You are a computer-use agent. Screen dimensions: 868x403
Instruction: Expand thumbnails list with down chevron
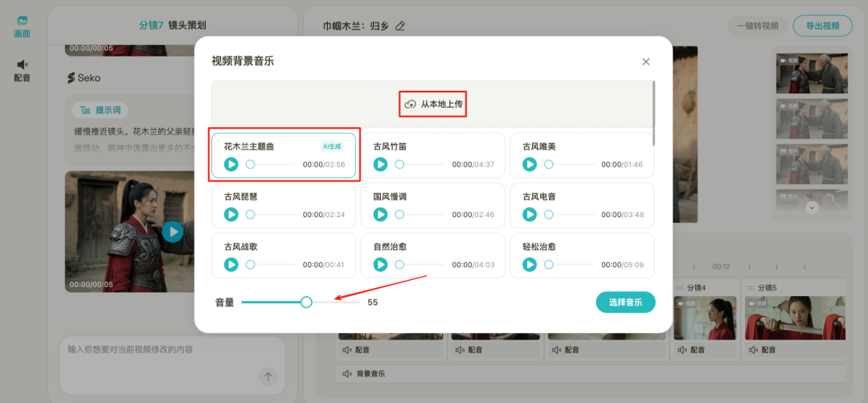pyautogui.click(x=812, y=208)
